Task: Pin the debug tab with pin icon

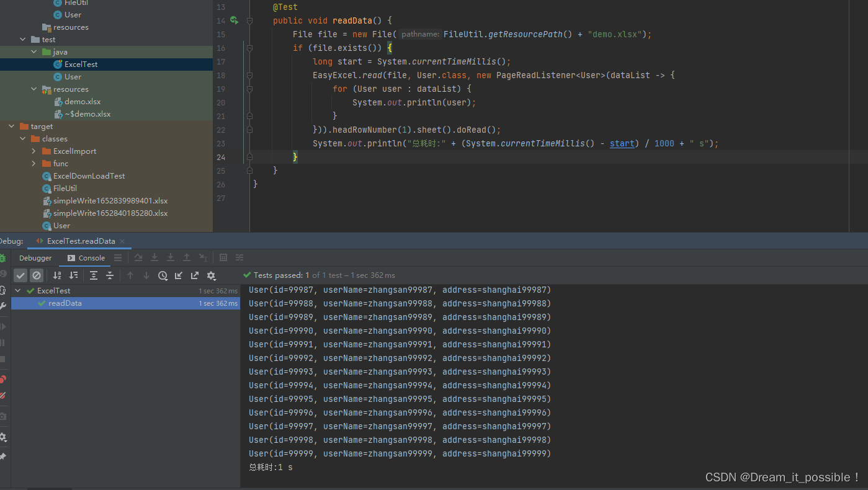Action: (x=3, y=457)
